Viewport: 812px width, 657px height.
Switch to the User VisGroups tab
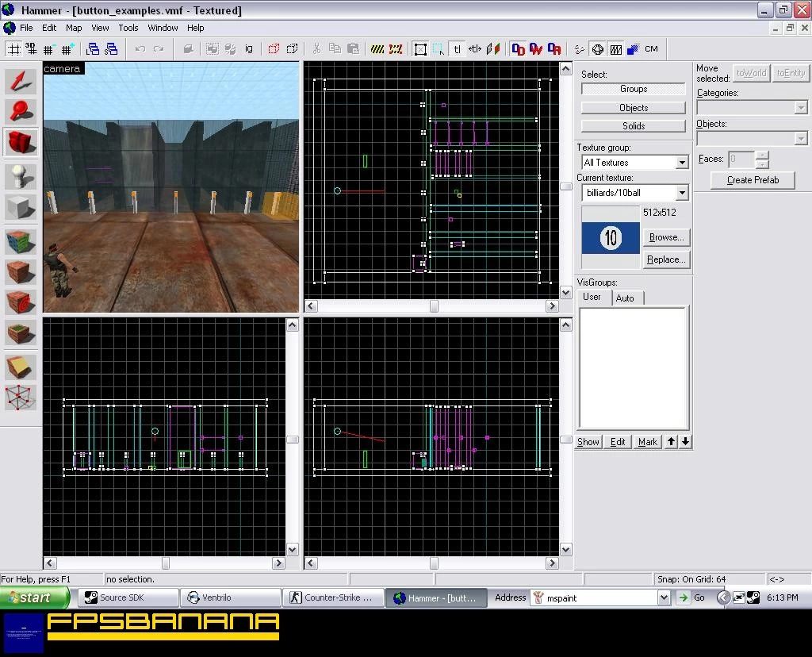click(592, 297)
